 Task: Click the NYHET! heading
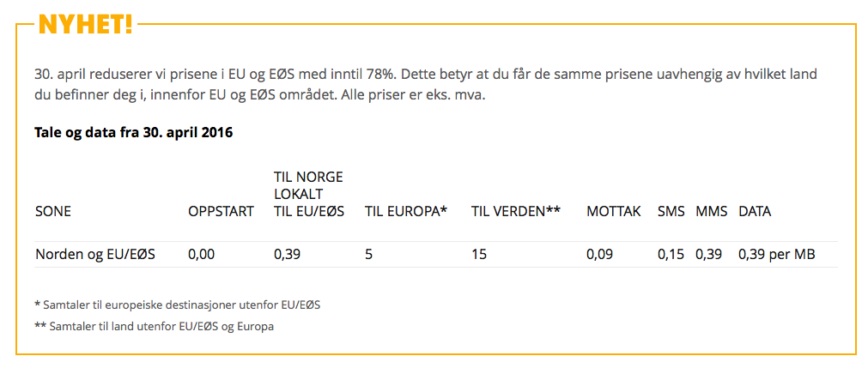click(86, 22)
